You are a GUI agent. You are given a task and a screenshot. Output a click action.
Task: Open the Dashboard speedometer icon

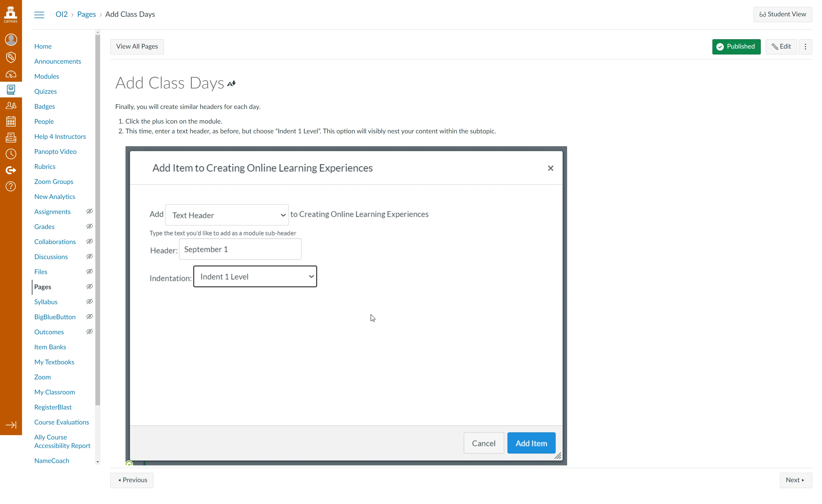(11, 74)
